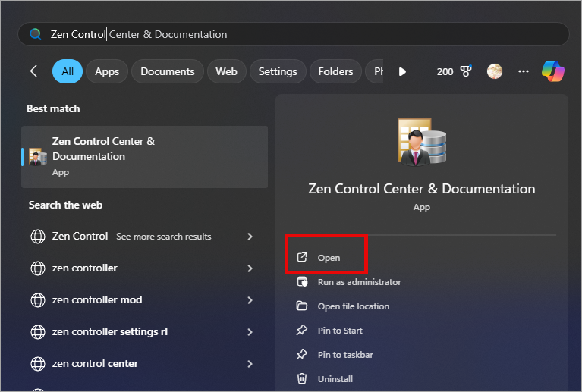Click the Best match heading
This screenshot has height=392, width=582.
point(53,108)
